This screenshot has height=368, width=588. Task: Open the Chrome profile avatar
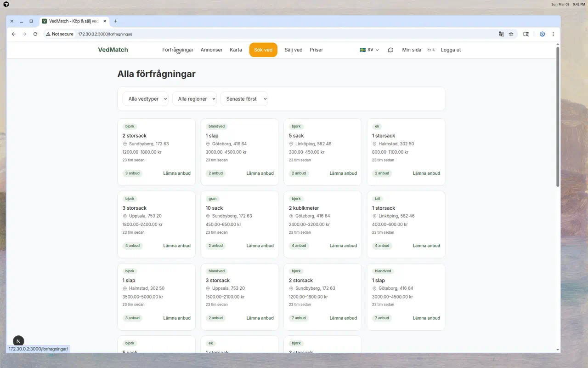(x=542, y=34)
